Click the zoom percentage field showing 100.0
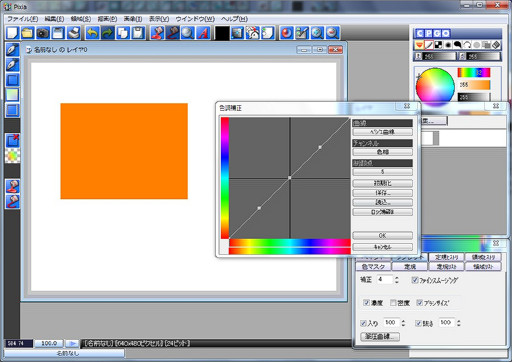 (x=49, y=343)
